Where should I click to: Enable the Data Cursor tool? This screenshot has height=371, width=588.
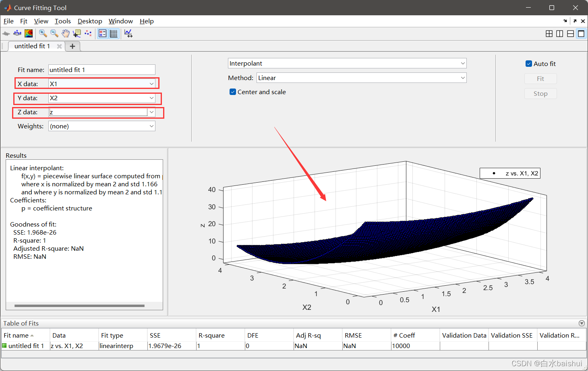click(x=77, y=33)
